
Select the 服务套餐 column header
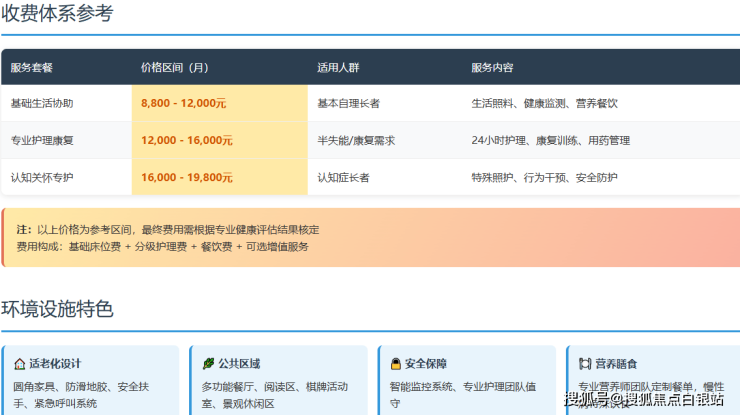(x=32, y=68)
